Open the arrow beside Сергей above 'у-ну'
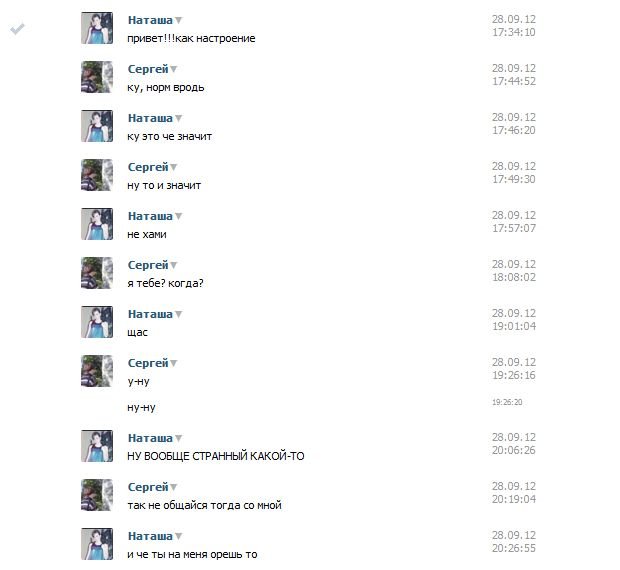620x570 pixels. tap(173, 363)
